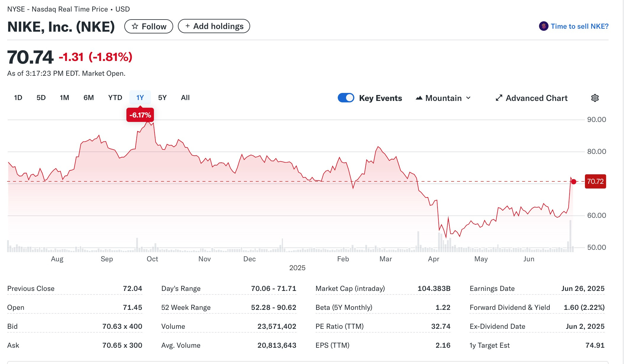The height and width of the screenshot is (364, 624).
Task: Click the 72.04 previous close value
Action: 133,289
